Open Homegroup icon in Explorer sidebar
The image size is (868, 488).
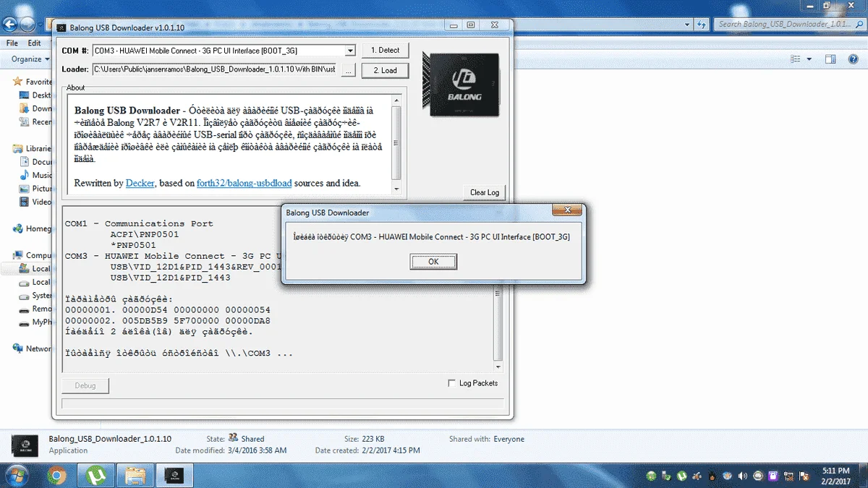[18, 229]
